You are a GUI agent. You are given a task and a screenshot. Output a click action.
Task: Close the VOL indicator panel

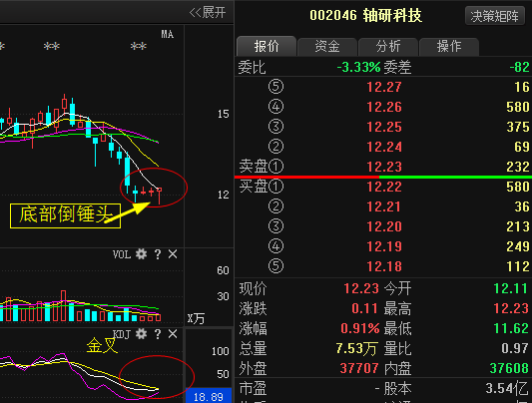[x=173, y=253]
